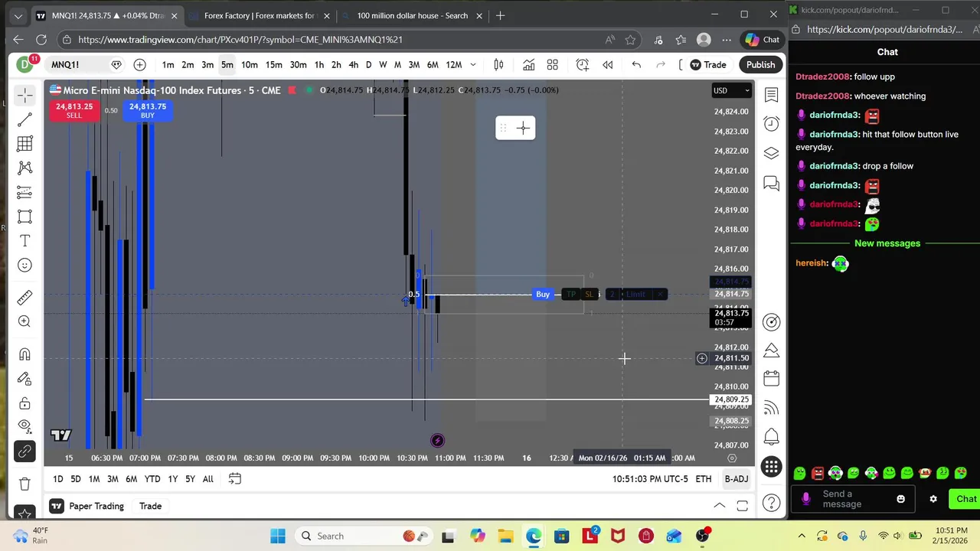Activate the zoom in tool
Image resolution: width=980 pixels, height=551 pixels.
24,322
